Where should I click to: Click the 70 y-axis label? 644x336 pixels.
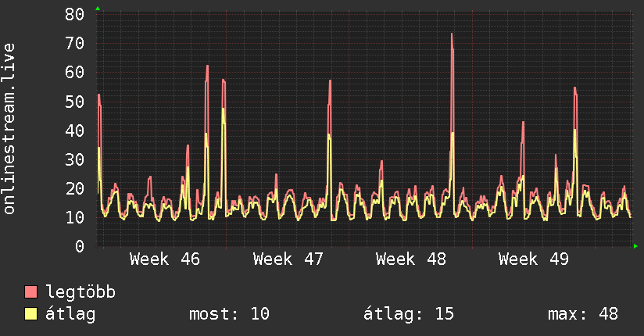[74, 44]
